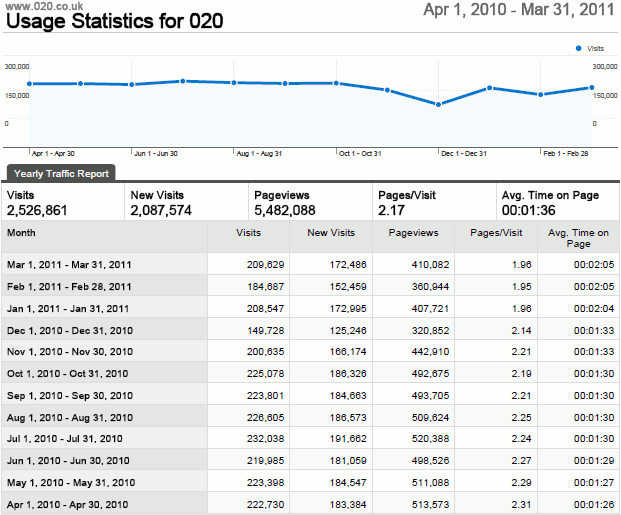Click the lowest chart point above Dec 1 - Dec 31
Viewport: 621px width, 515px height.
pos(438,105)
